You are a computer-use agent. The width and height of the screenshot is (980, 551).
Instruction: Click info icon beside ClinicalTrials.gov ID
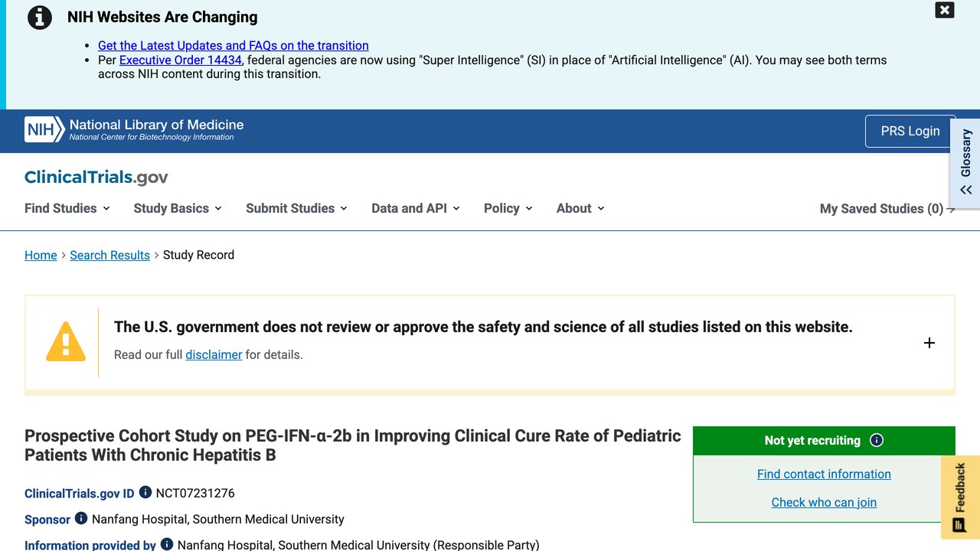point(145,492)
